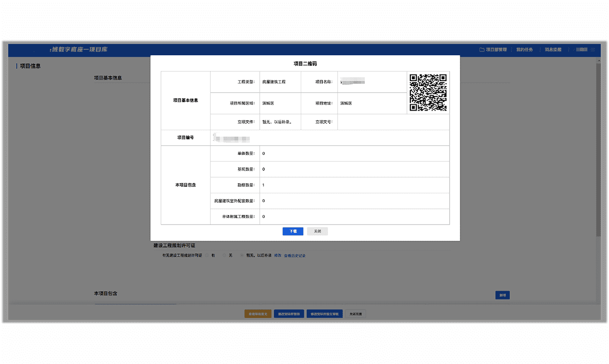Click 关闭 to close the QR dialog
Viewport: 609px width, 364px height.
pos(317,231)
